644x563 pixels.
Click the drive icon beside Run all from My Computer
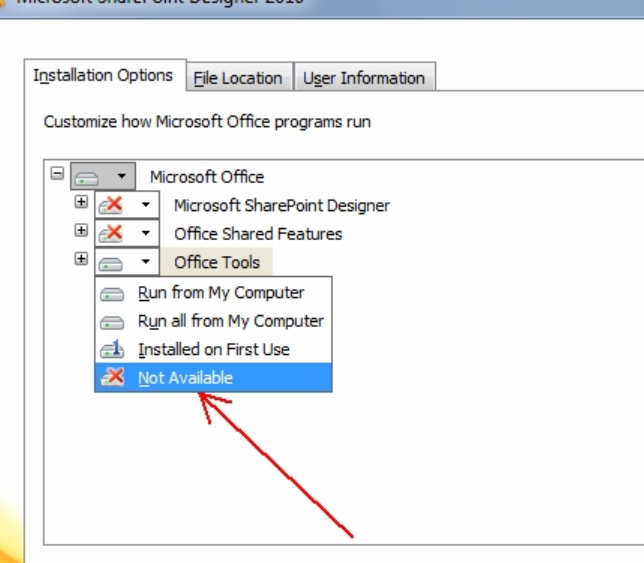(112, 322)
